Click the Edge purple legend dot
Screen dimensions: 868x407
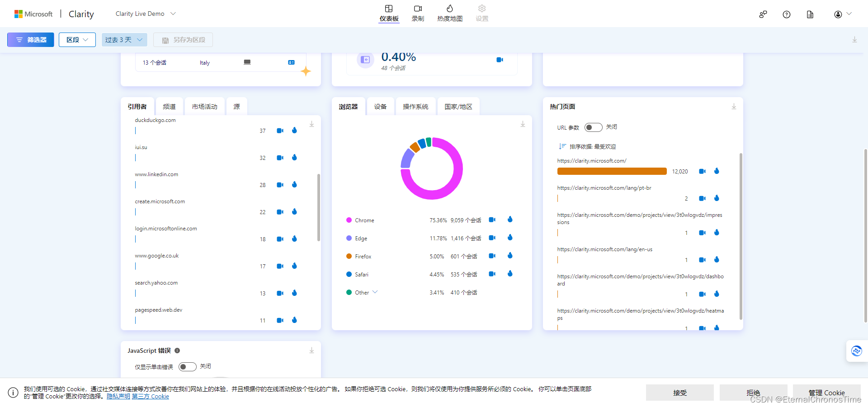[x=349, y=238]
